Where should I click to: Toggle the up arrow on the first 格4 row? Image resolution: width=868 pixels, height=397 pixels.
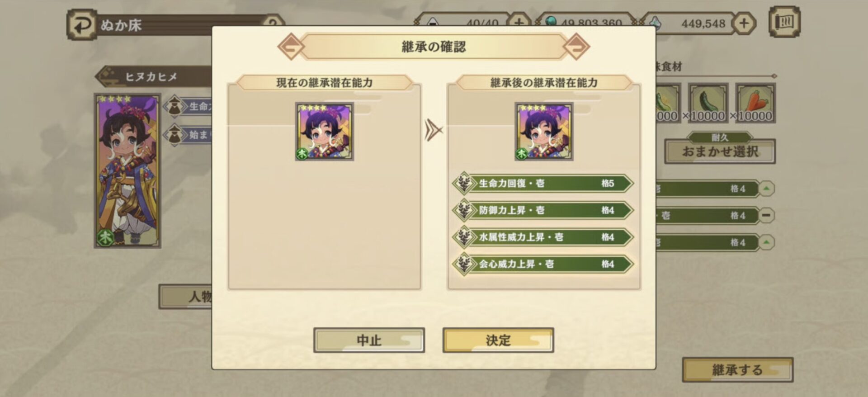pos(766,189)
